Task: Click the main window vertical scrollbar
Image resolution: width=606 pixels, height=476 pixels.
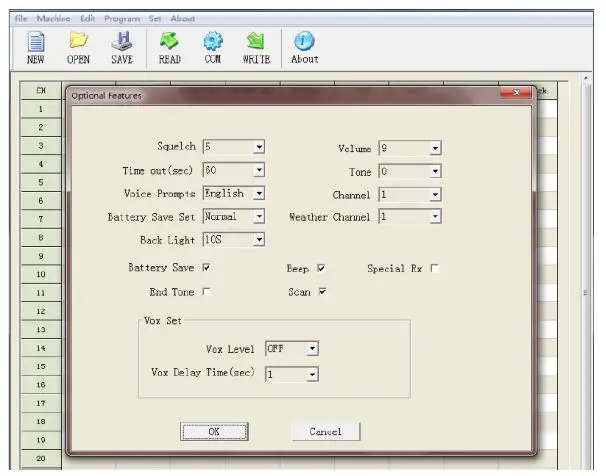Action: click(x=586, y=270)
